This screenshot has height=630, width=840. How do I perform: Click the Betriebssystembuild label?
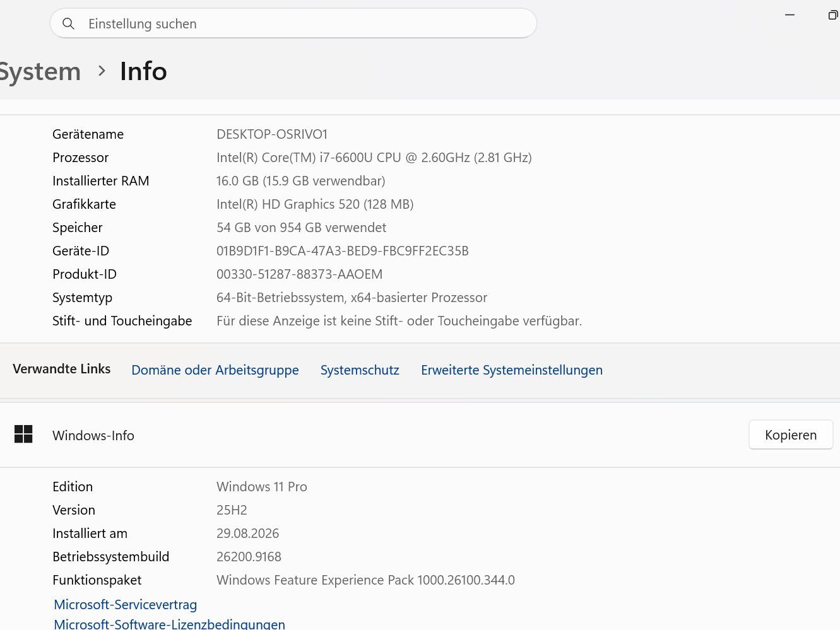point(111,557)
